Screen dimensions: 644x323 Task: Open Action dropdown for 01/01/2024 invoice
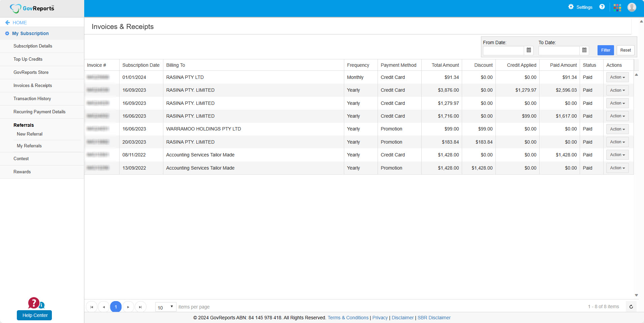tap(617, 77)
